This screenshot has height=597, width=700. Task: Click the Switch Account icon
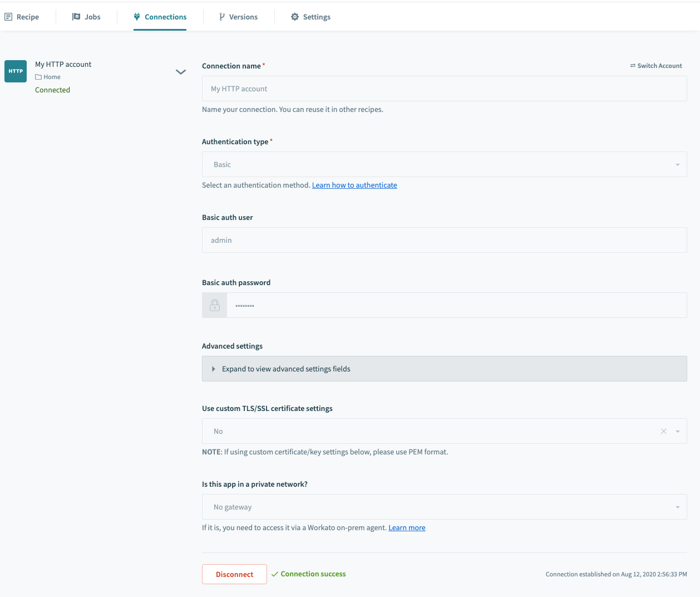(x=633, y=65)
